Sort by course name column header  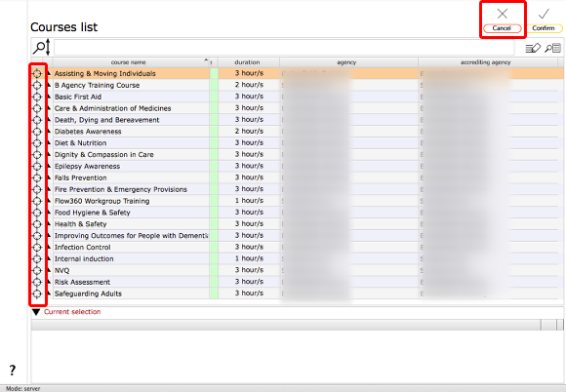128,62
